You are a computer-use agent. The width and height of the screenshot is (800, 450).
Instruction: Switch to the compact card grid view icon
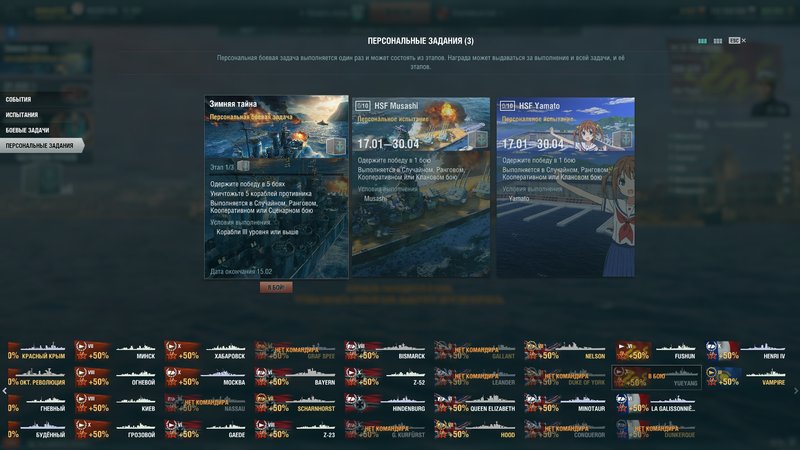tap(718, 41)
